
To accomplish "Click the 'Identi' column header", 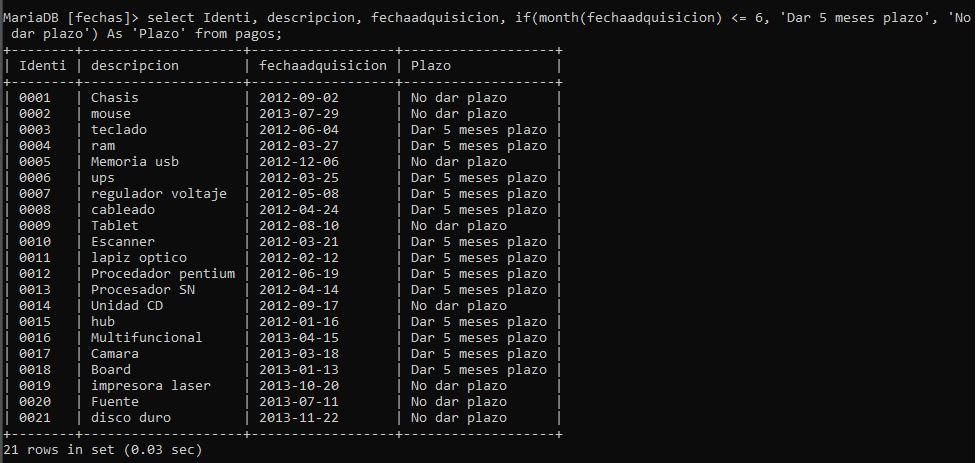I will tap(43, 66).
